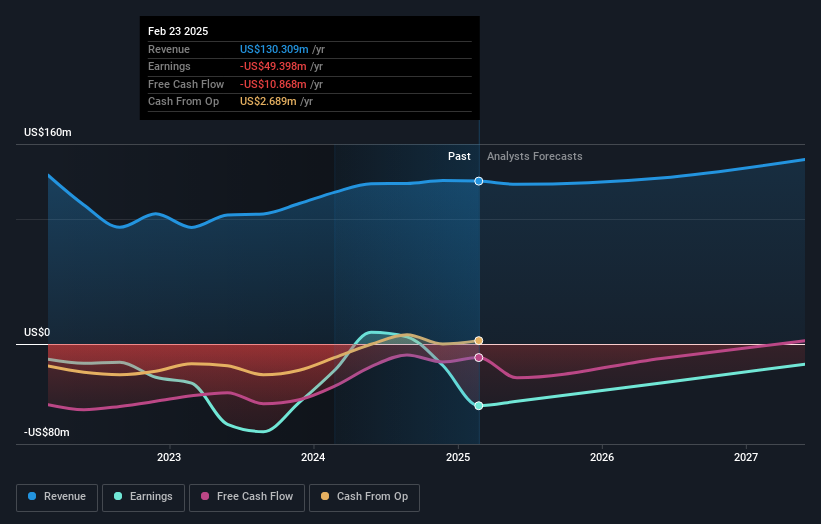
Task: Click the US$160m y-axis label
Action: pos(48,132)
